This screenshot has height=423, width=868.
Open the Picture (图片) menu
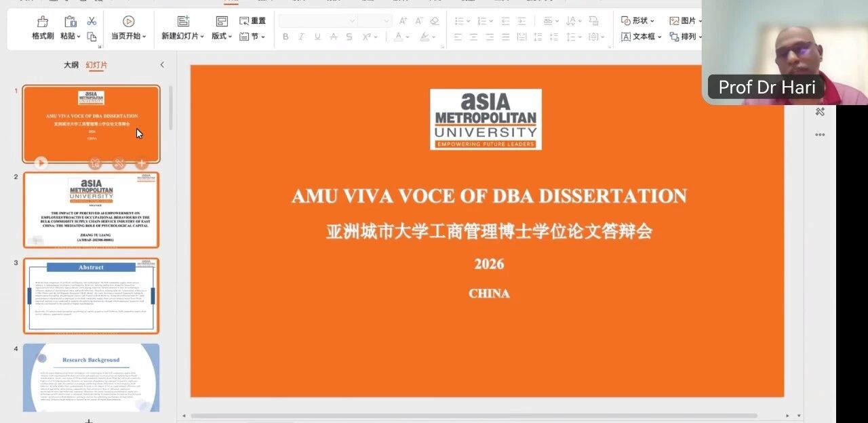click(685, 21)
